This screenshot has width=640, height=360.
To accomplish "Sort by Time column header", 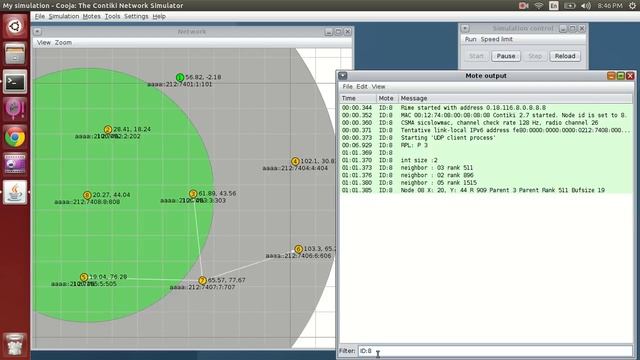I will tap(358, 98).
